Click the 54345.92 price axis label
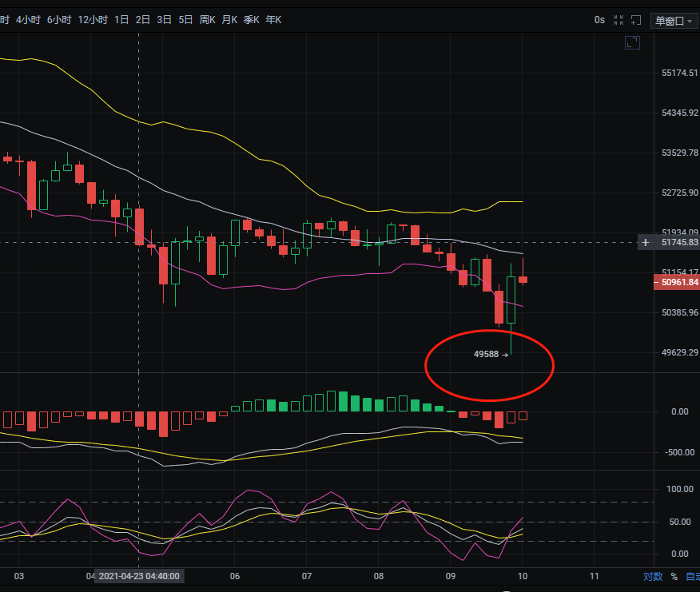Screen dimensions: 700x592 coord(679,113)
